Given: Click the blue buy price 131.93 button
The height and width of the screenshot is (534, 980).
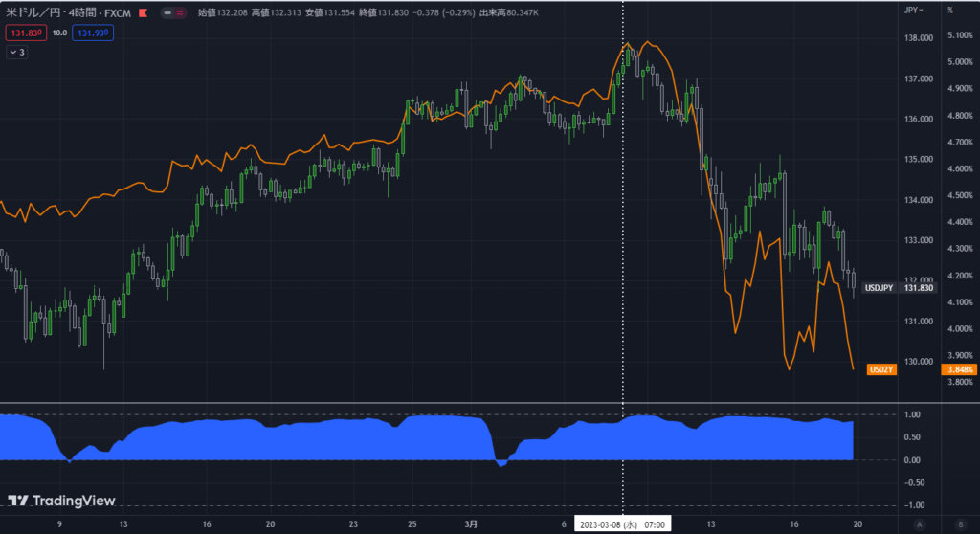Looking at the screenshot, I should (x=93, y=33).
